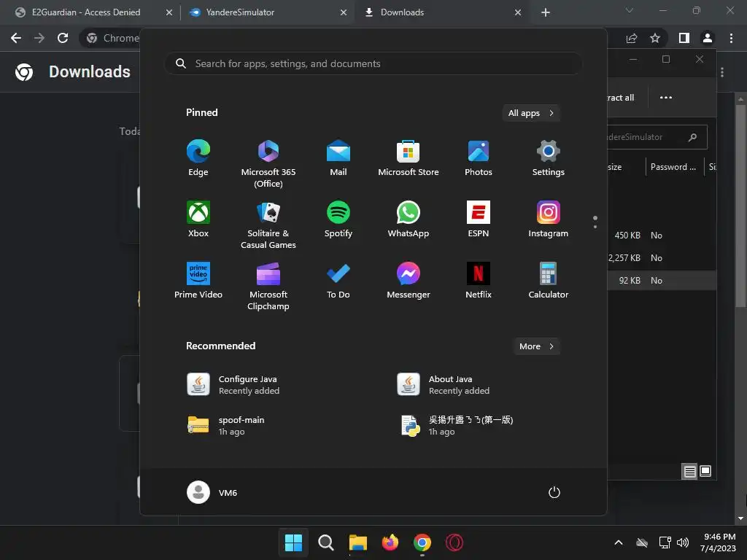
Task: Bookmark this page with the star
Action: pos(655,38)
